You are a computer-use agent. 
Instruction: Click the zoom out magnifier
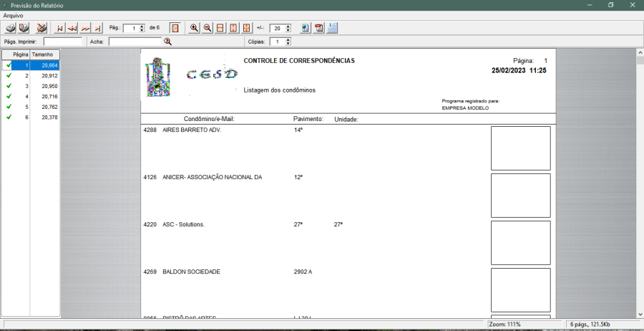tap(207, 28)
